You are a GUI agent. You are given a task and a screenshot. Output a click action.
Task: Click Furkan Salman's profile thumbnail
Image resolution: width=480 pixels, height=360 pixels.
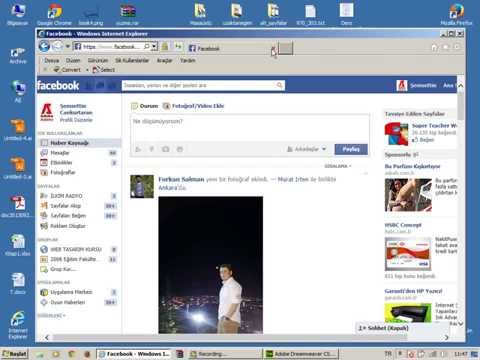point(142,186)
